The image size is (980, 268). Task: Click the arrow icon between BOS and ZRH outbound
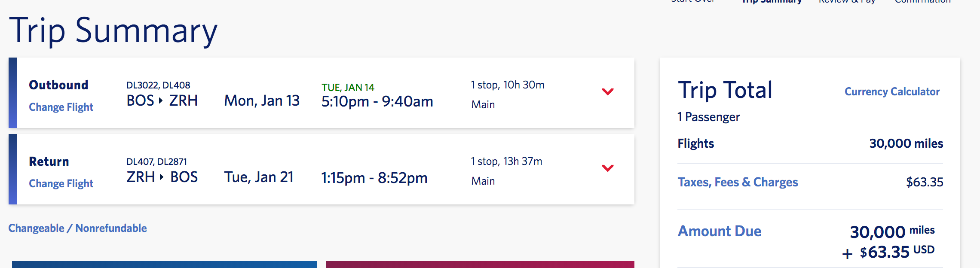point(161,100)
